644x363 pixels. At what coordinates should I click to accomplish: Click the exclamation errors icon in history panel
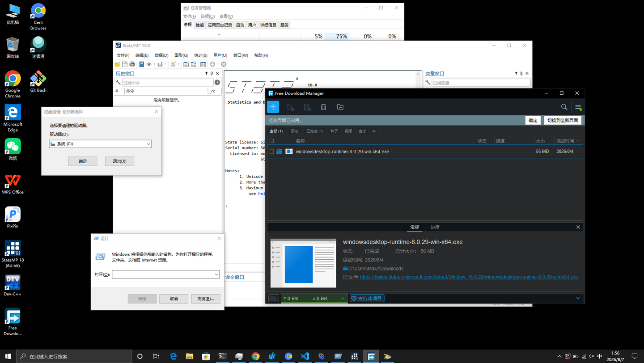point(217,82)
